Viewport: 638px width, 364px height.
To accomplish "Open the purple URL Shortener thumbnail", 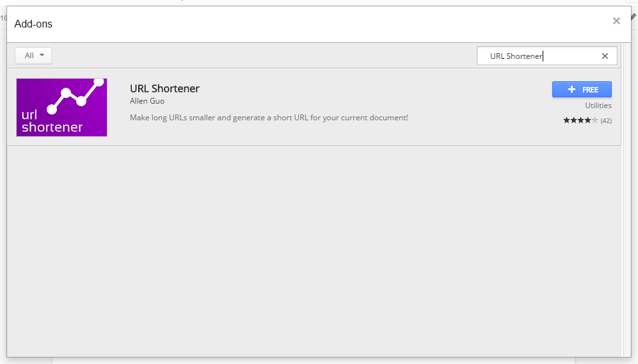I will [x=61, y=107].
